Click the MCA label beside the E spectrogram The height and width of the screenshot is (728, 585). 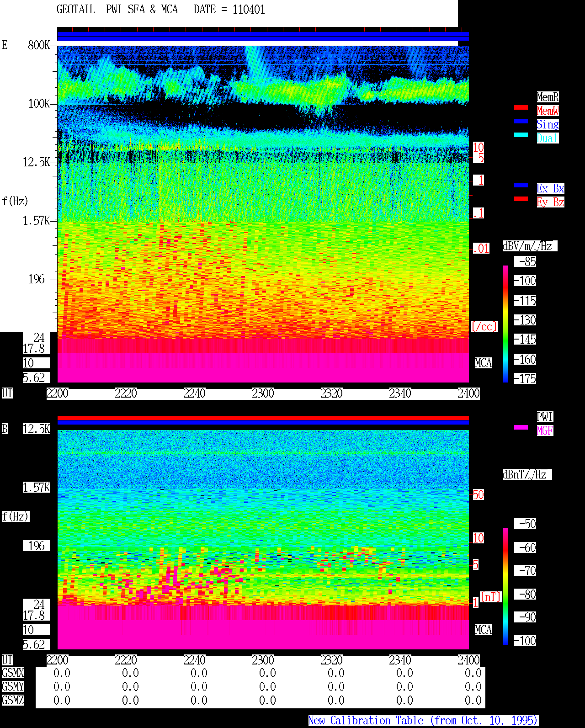pos(484,363)
